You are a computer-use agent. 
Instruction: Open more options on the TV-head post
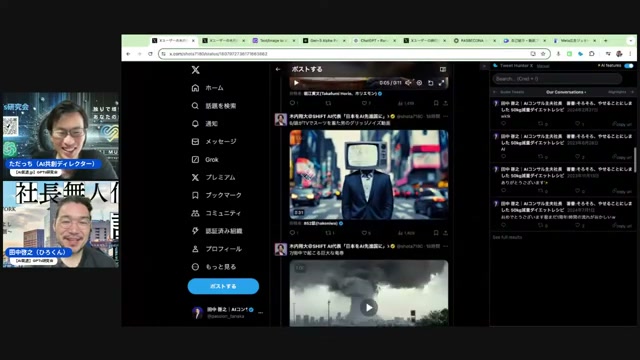[x=445, y=116]
